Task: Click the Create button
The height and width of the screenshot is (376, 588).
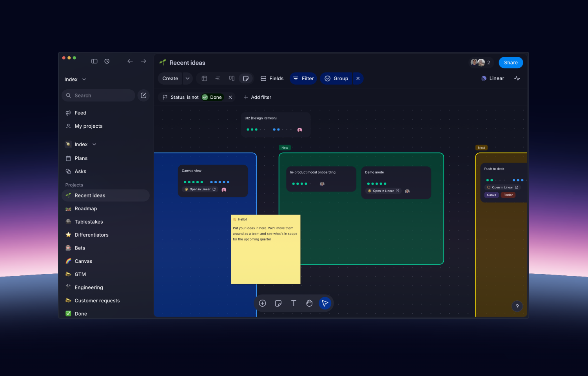Action: (x=170, y=78)
